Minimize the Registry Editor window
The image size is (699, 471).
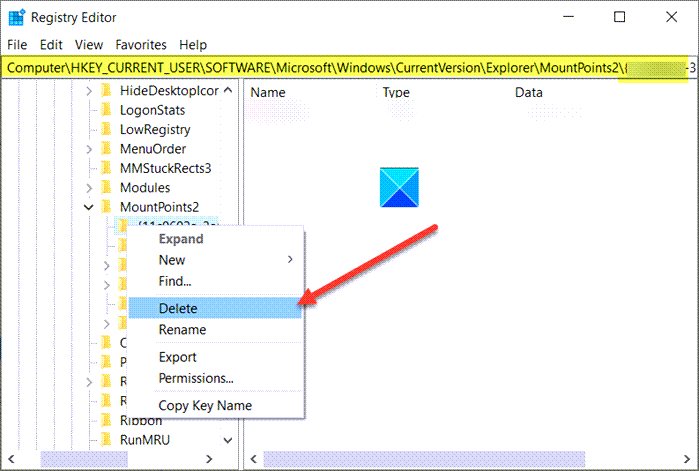[x=568, y=17]
